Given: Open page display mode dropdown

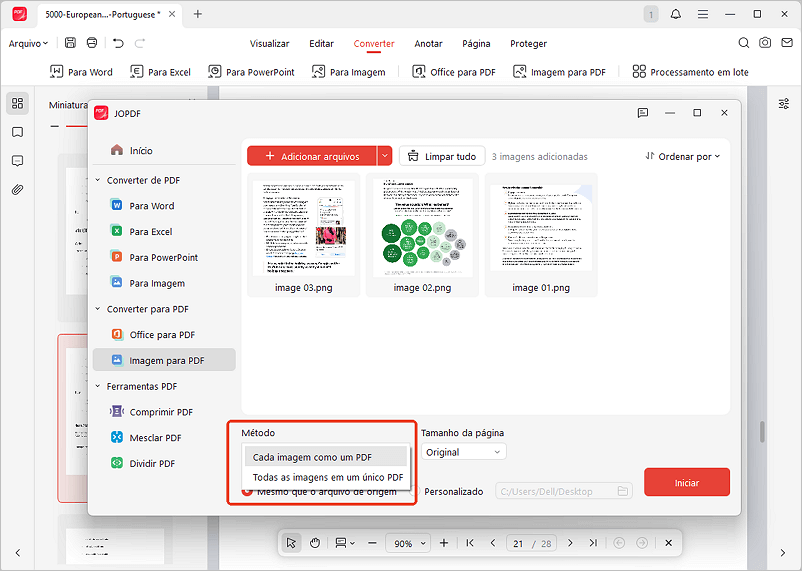Looking at the screenshot, I should 345,543.
